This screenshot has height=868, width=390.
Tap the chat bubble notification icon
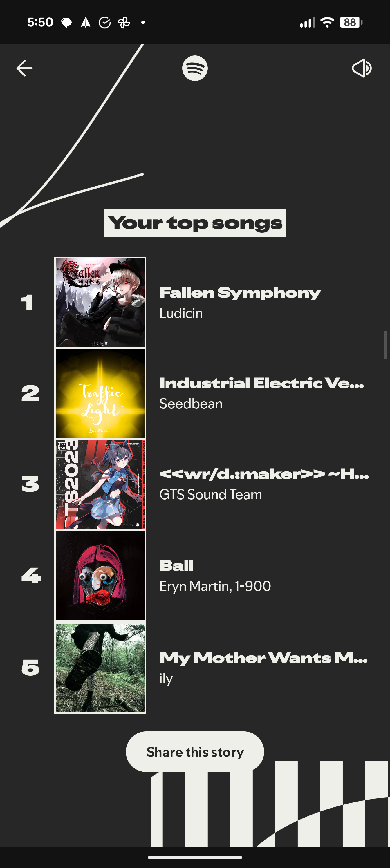tap(66, 23)
